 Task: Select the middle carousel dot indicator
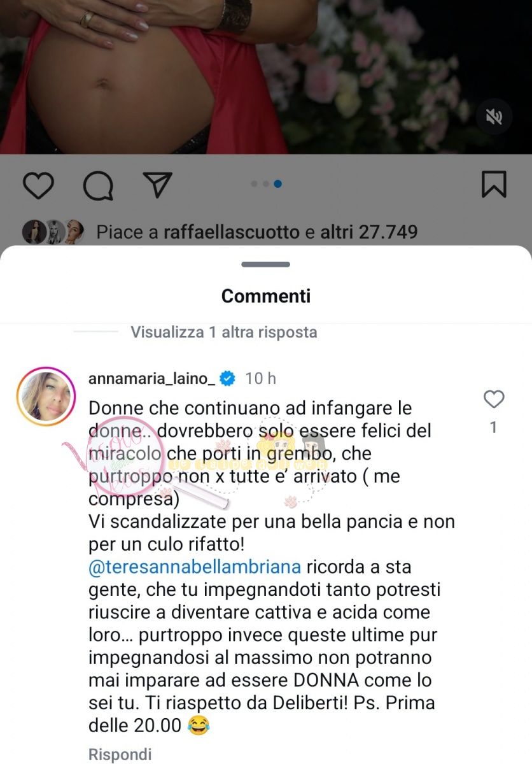click(265, 184)
